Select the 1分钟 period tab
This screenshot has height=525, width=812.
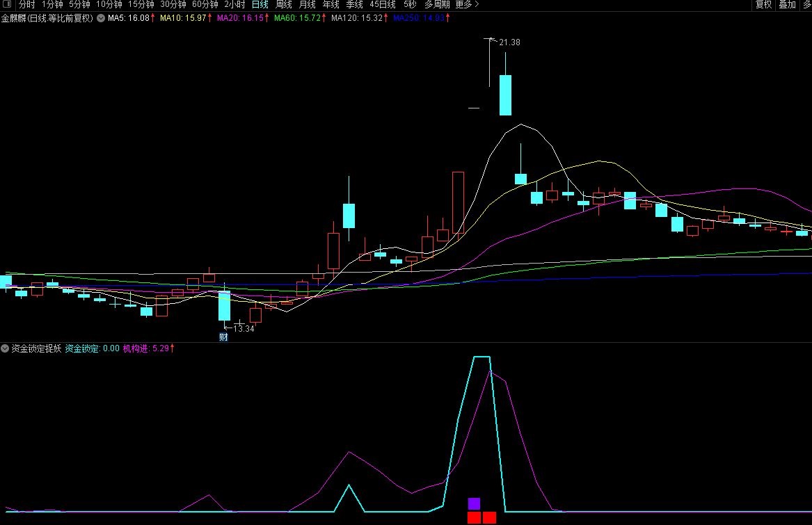[x=52, y=4]
